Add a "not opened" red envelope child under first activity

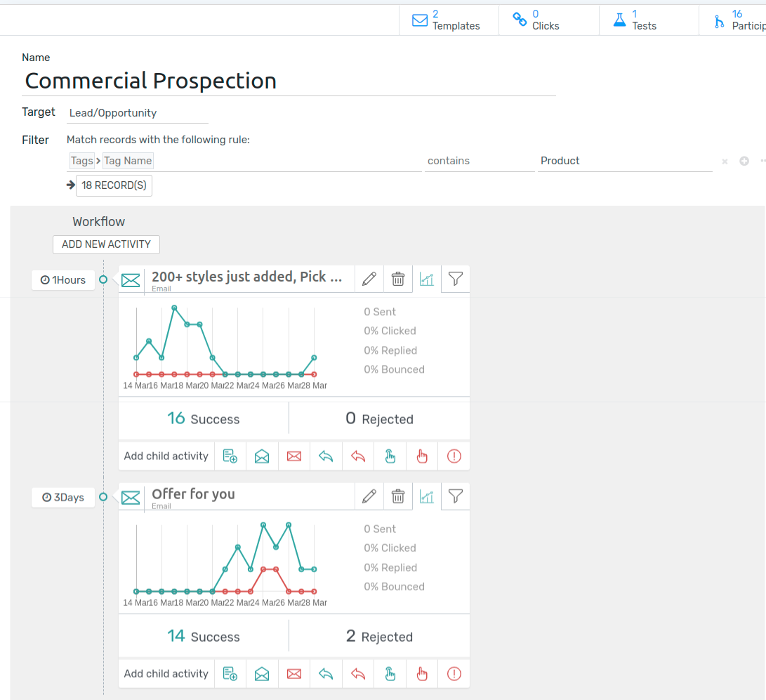pos(294,456)
